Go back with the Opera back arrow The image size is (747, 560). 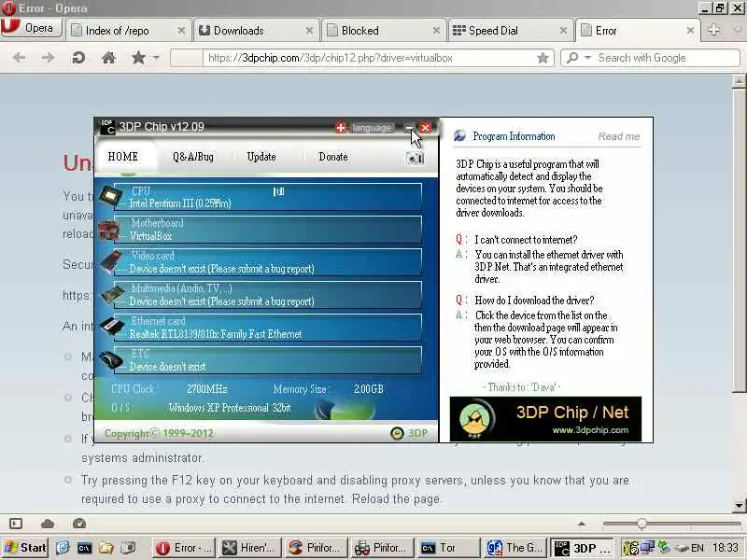pos(19,58)
